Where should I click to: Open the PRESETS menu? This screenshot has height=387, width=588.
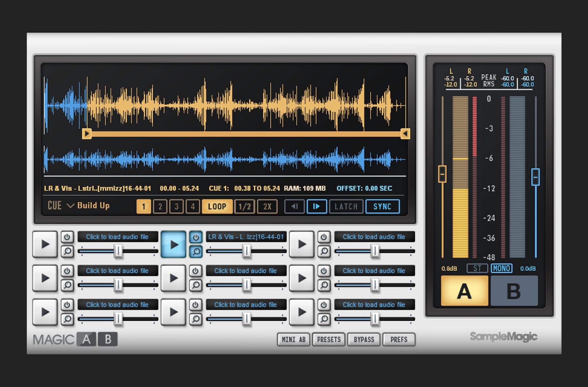coord(329,340)
